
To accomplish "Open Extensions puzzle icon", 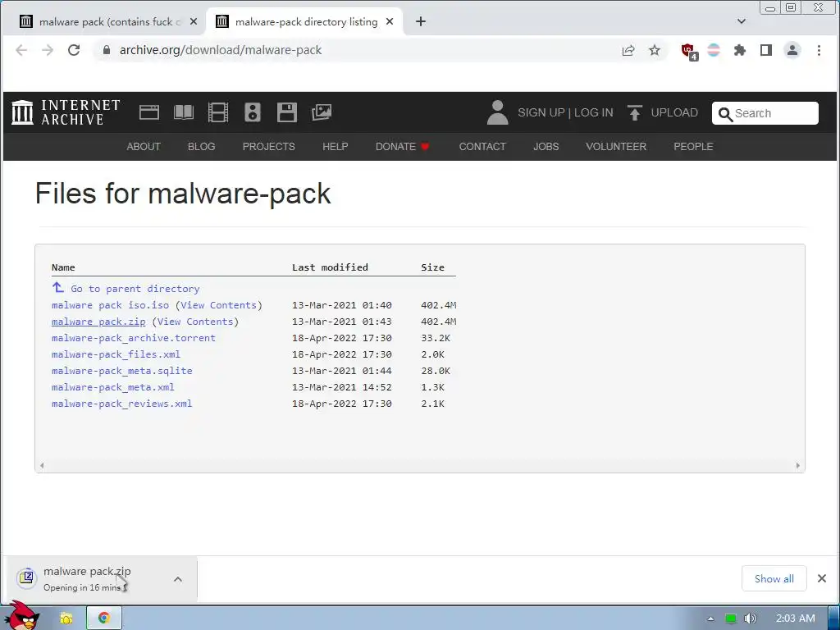I will [x=740, y=50].
